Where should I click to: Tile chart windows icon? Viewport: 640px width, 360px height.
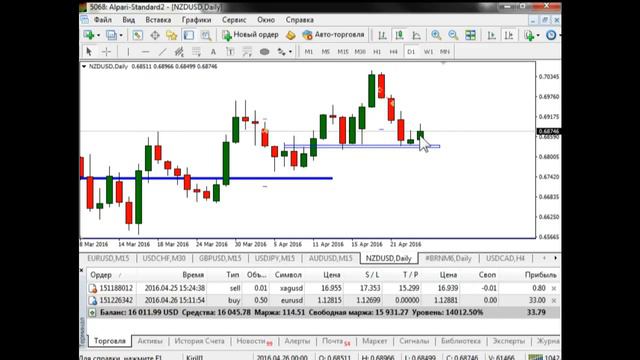(470, 35)
